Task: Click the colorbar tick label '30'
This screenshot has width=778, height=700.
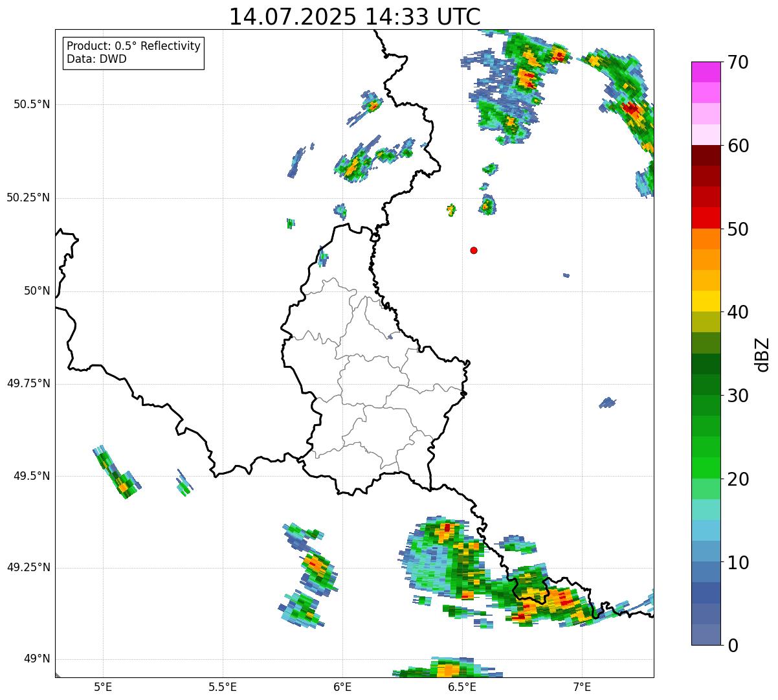Action: pos(738,396)
